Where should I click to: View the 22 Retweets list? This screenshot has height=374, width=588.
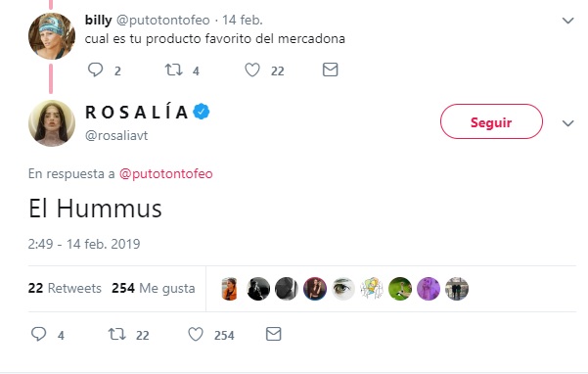[65, 288]
